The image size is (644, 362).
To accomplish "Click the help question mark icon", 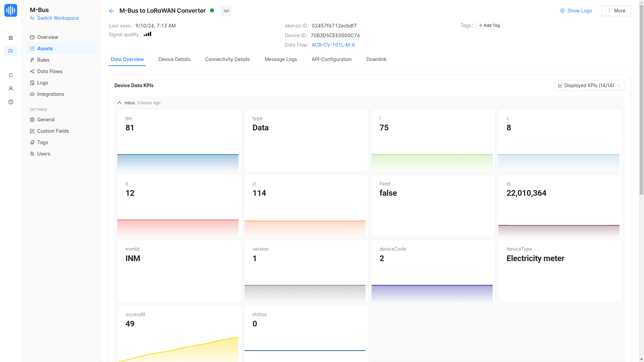I will [x=11, y=102].
